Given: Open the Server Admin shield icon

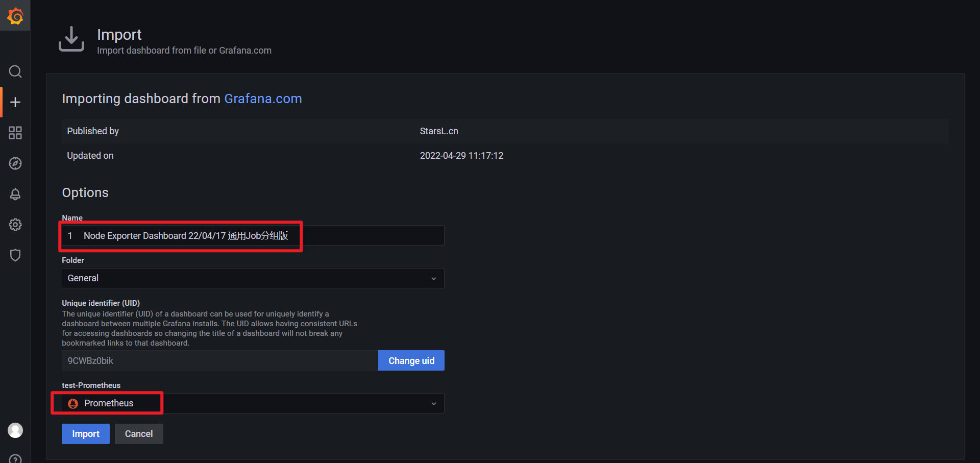Looking at the screenshot, I should [15, 255].
